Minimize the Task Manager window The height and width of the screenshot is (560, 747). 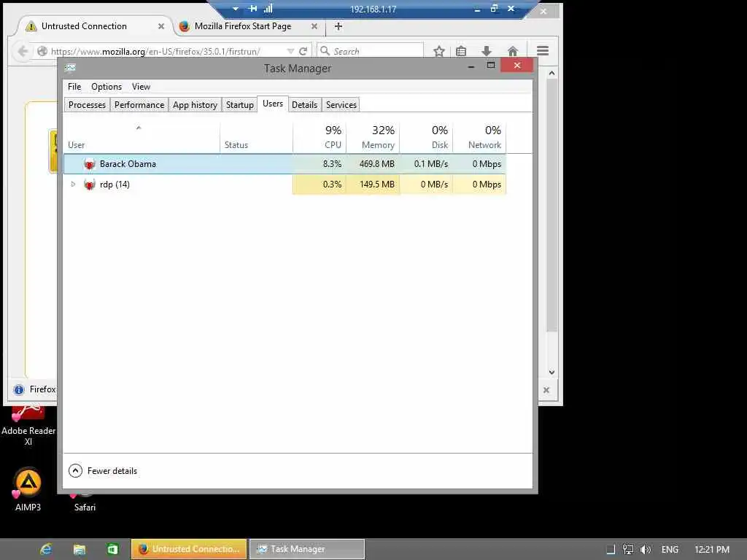tap(471, 66)
